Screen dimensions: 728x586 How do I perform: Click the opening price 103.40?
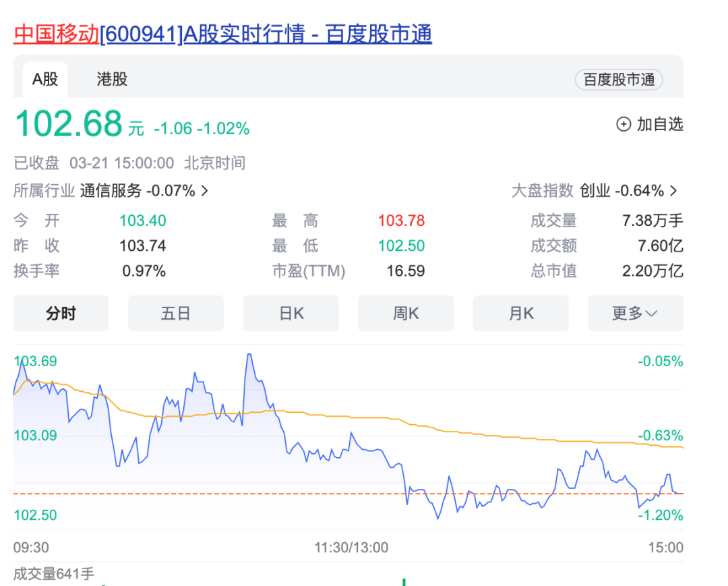(x=143, y=221)
